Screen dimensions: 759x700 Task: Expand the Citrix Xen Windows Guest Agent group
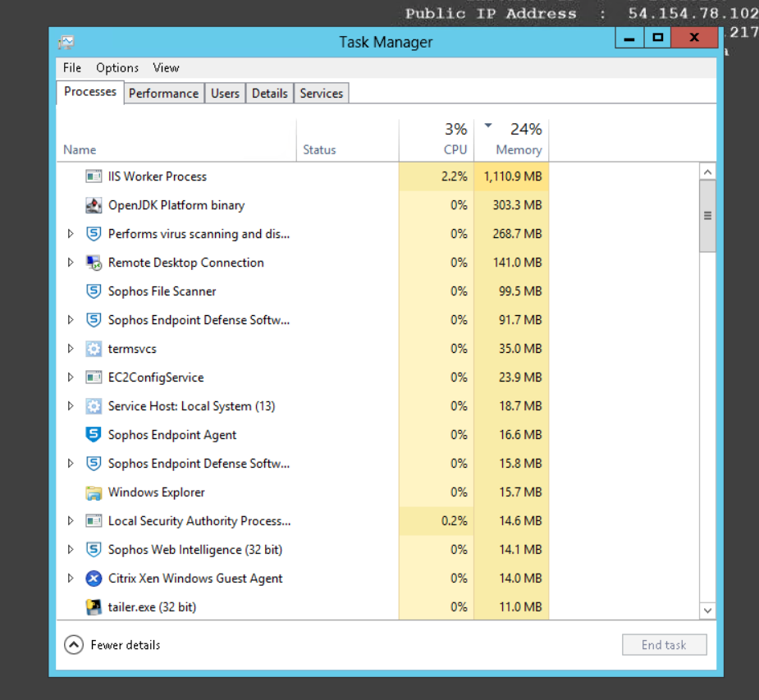click(71, 578)
